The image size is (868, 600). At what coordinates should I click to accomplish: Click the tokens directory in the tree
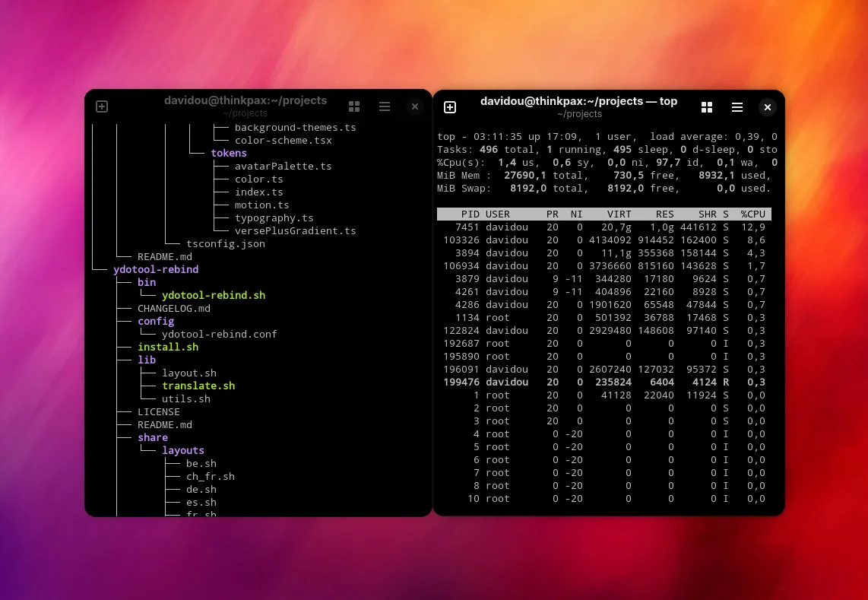click(229, 153)
